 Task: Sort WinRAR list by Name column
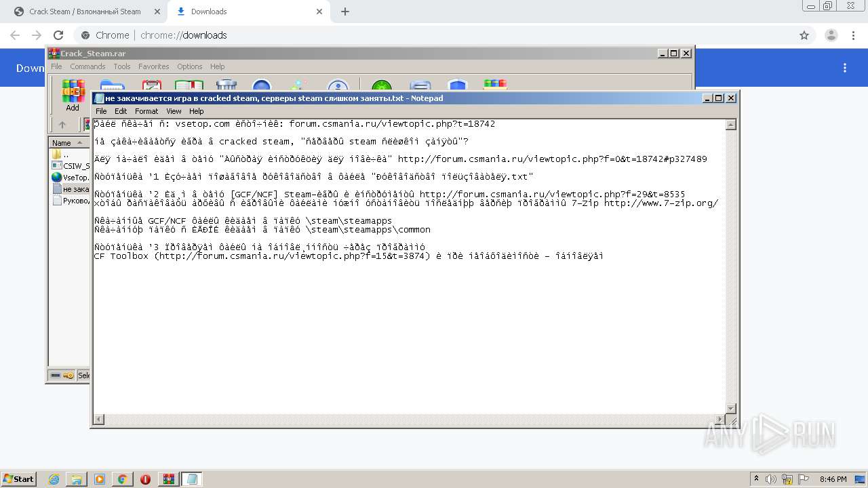(x=68, y=142)
